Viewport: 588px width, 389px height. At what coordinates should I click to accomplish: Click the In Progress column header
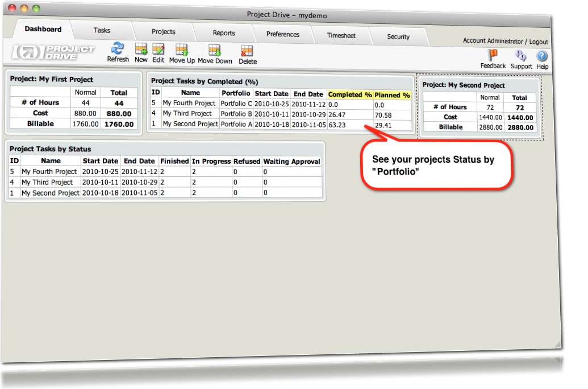211,161
